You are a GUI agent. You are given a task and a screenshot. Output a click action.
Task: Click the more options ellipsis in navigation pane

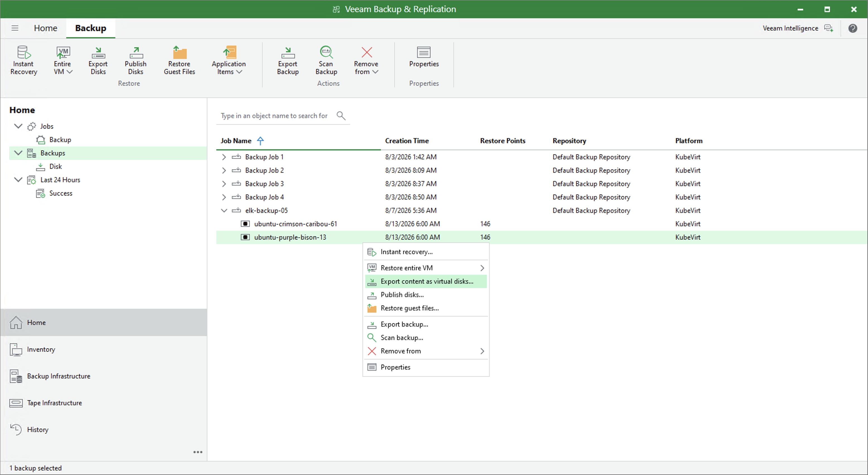(x=198, y=452)
